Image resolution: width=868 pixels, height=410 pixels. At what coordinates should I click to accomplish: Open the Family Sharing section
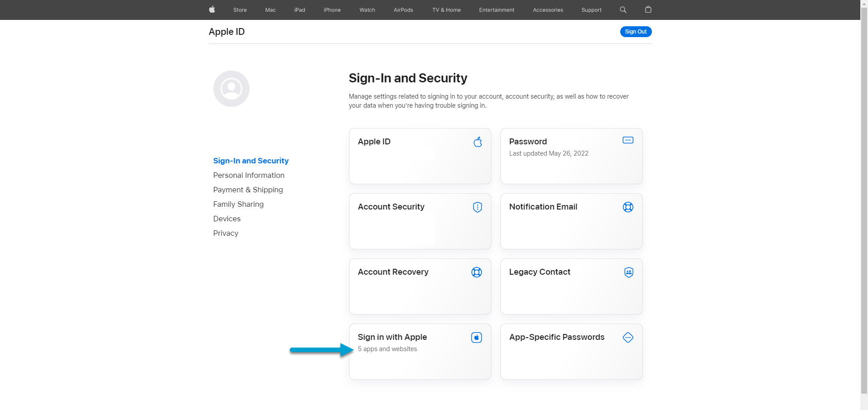click(238, 204)
